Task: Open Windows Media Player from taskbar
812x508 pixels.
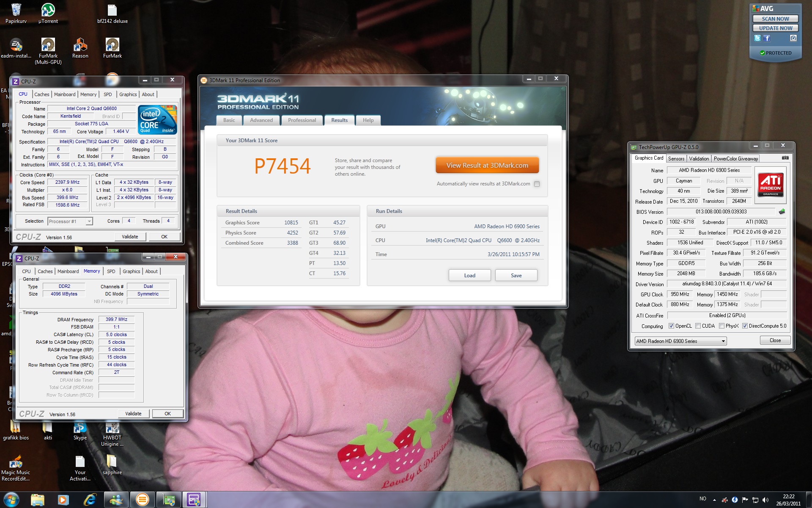Action: tap(63, 500)
